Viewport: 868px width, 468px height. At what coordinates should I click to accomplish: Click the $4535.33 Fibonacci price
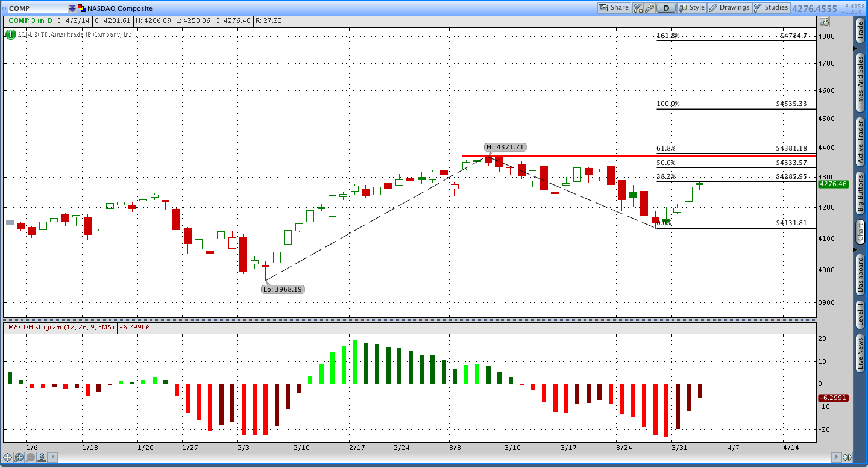coord(791,104)
